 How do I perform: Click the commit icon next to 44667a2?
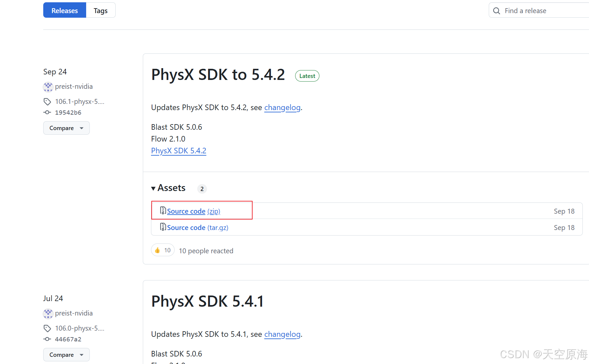coord(47,339)
